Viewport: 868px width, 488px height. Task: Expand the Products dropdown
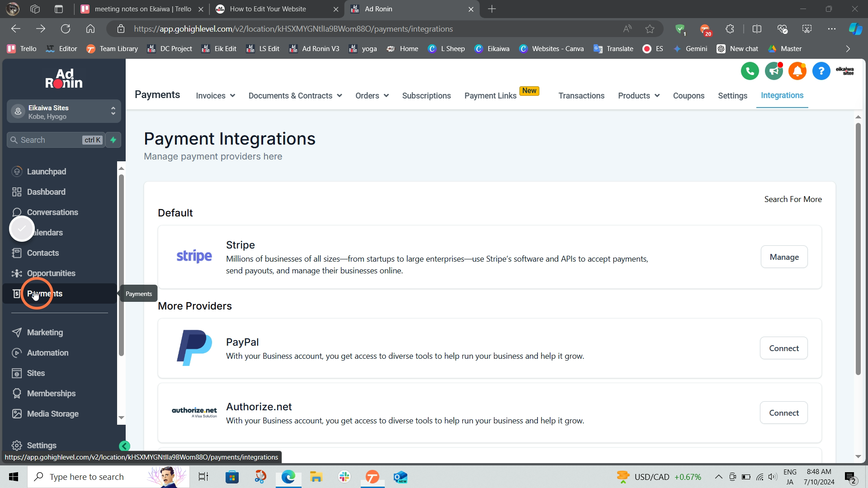tap(639, 96)
